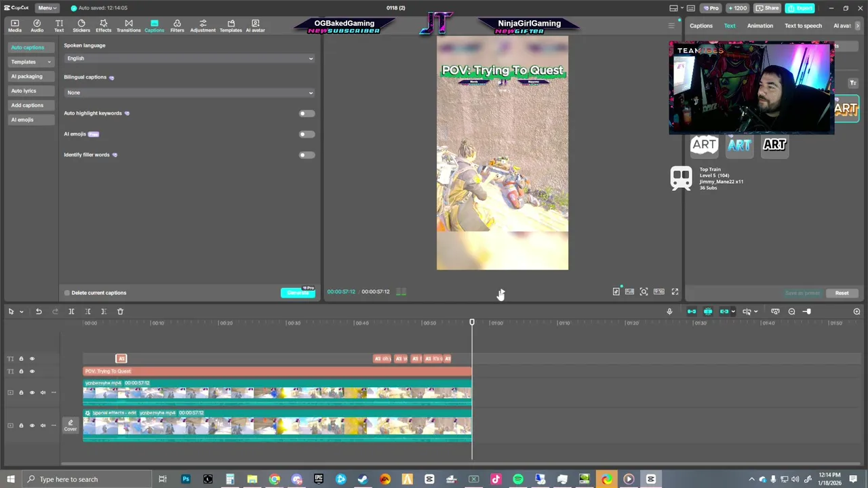The image size is (868, 488).
Task: Open Google Chrome from the taskbar
Action: coord(274,479)
